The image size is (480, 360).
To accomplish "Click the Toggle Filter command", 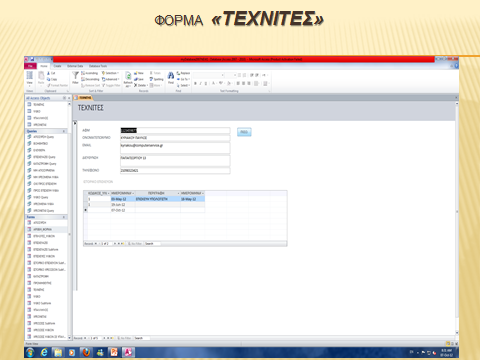I will (x=111, y=85).
